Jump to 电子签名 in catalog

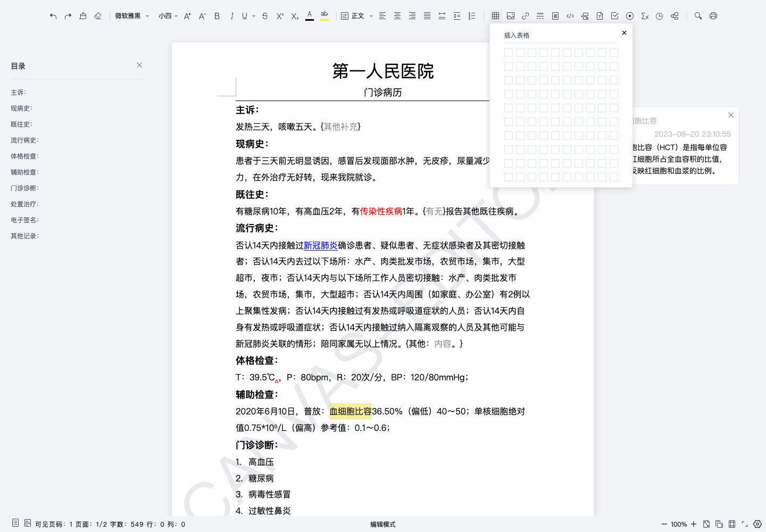pos(25,220)
